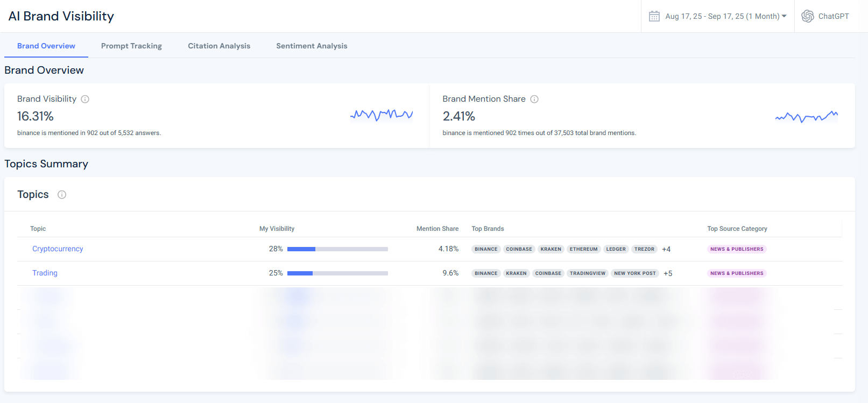This screenshot has width=868, height=403.
Task: Click News & Publishers tag in Cryptocurrency row
Action: pyautogui.click(x=737, y=249)
